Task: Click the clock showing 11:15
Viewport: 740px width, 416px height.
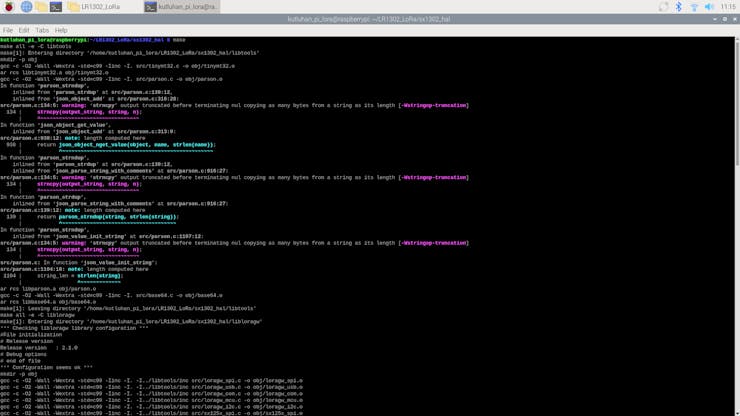Action: click(x=727, y=7)
